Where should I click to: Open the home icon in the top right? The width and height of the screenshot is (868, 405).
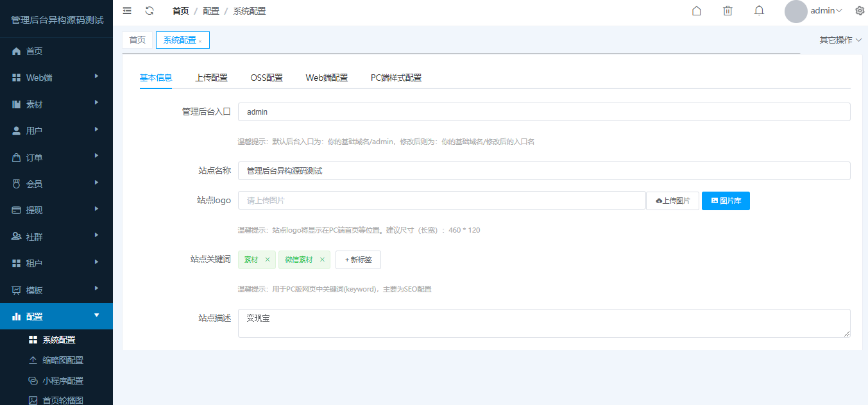tap(696, 10)
